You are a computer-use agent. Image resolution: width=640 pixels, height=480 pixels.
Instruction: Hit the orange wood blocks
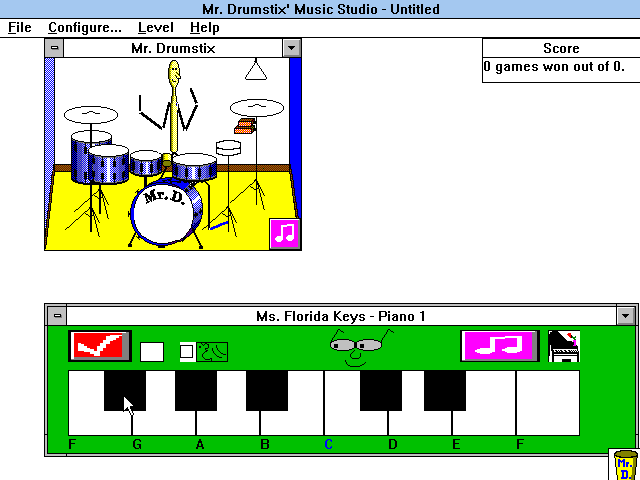tap(245, 126)
